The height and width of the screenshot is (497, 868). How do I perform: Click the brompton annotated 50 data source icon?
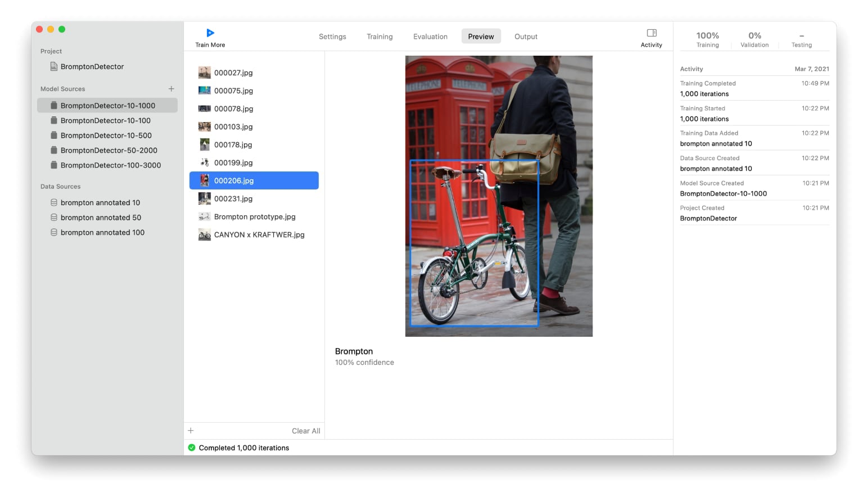click(x=54, y=218)
